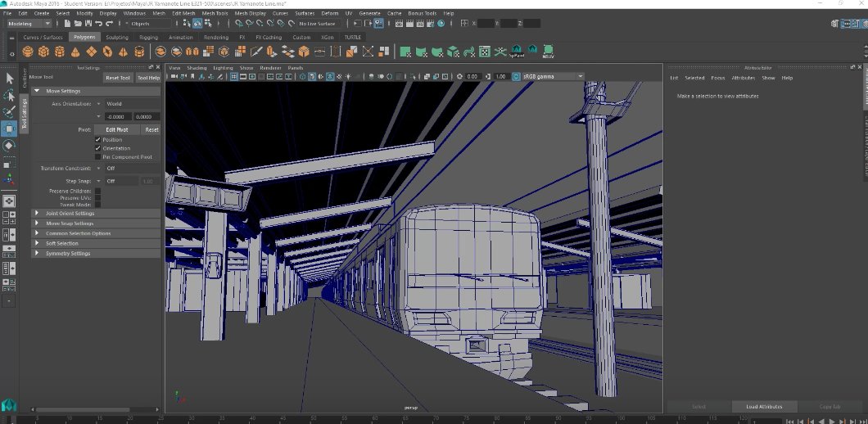Switch to the Sculpting shelf tab
868x424 pixels.
click(117, 37)
